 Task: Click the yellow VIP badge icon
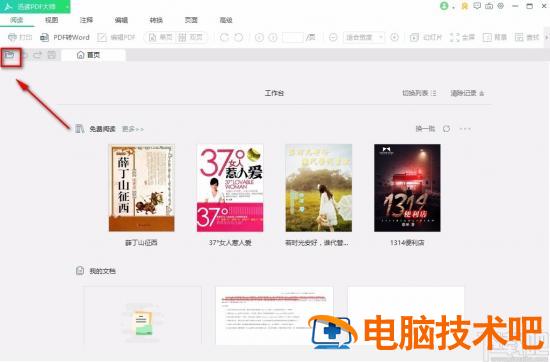[x=465, y=6]
